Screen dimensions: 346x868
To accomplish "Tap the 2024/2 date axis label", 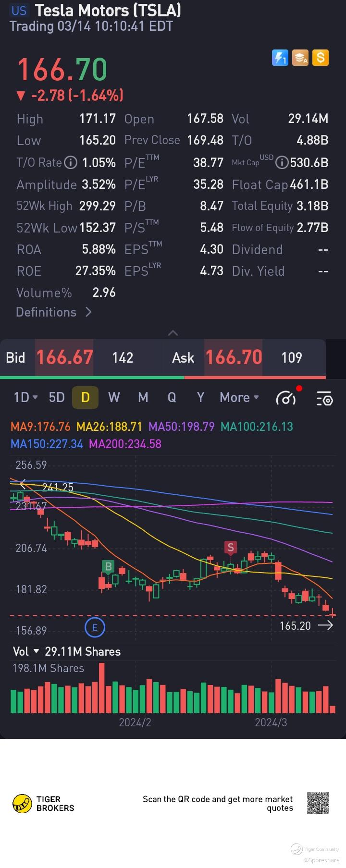I will click(x=135, y=722).
